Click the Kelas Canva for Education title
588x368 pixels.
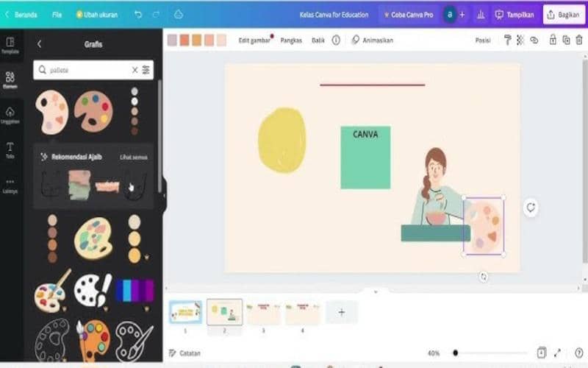pyautogui.click(x=334, y=15)
